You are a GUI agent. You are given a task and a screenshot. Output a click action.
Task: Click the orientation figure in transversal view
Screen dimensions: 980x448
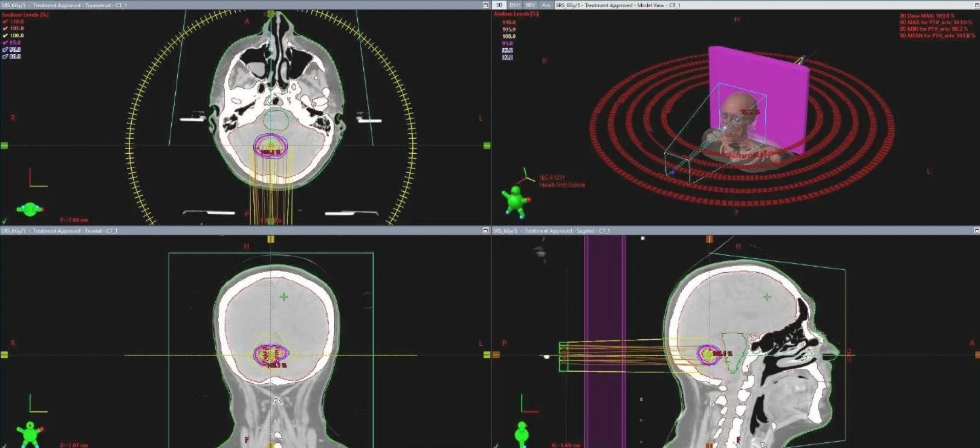[x=30, y=209]
